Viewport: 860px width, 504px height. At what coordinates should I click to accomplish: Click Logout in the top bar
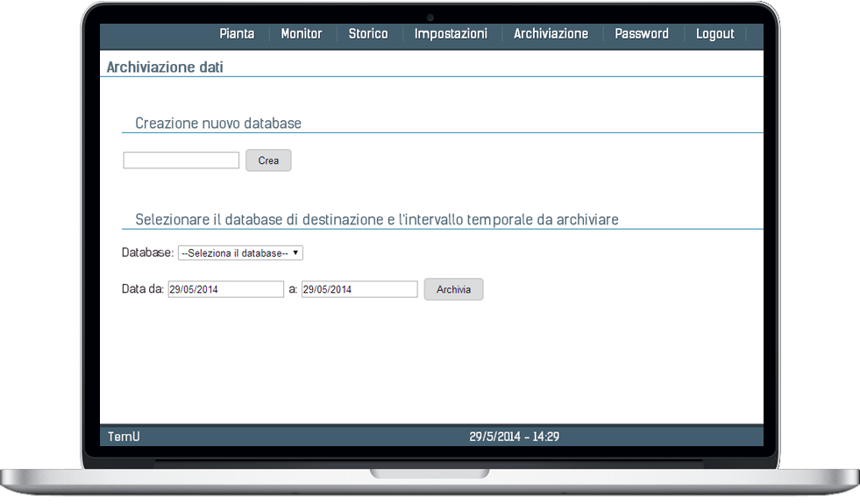(715, 34)
